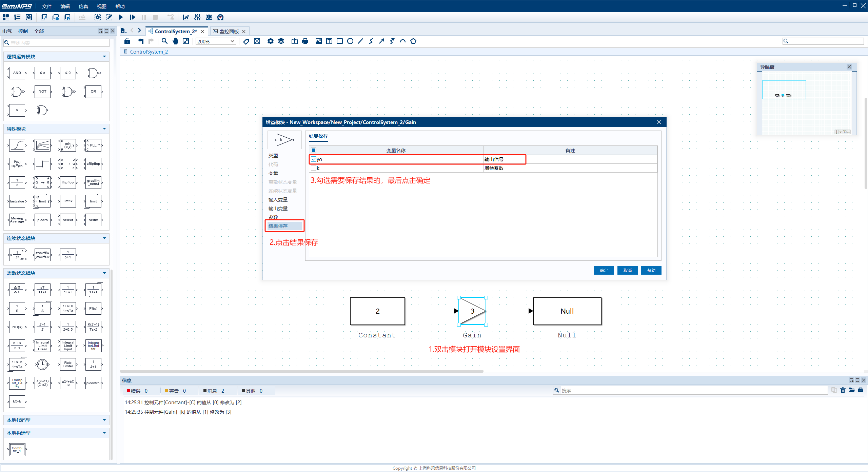Pick the PID(s) discrete module
Image resolution: width=868 pixels, height=472 pixels.
(17, 327)
